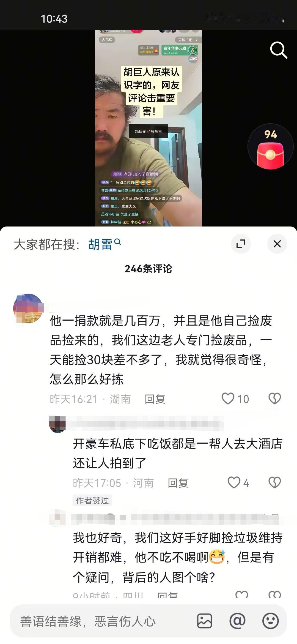297x644 pixels.
Task: Dislike the Hunan comment via broken heart
Action: coord(274,399)
